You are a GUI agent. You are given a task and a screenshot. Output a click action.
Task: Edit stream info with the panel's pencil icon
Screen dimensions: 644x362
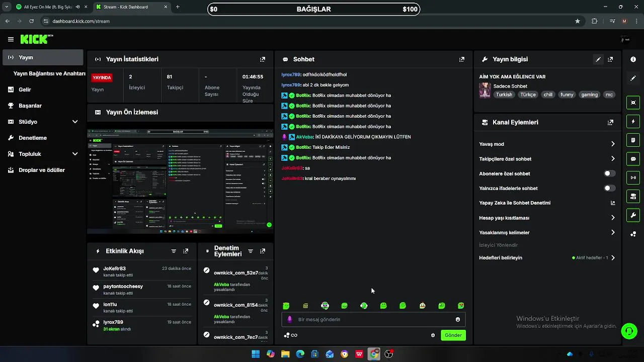pos(598,59)
